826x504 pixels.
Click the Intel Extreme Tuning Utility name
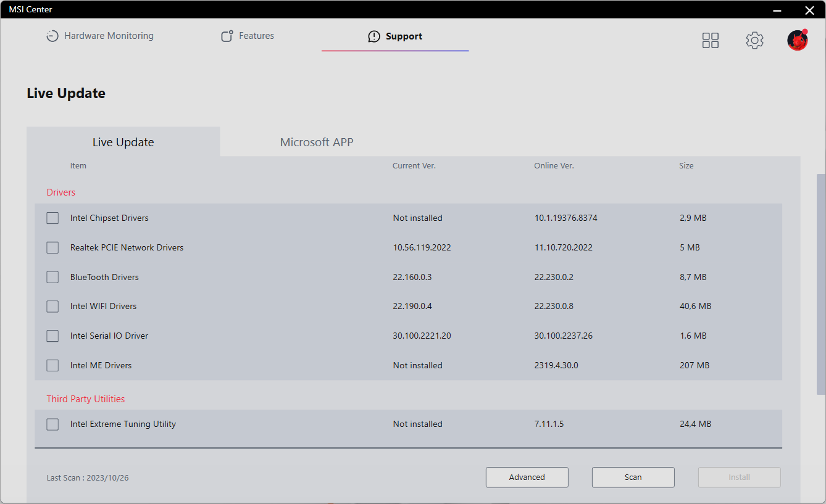coord(123,424)
